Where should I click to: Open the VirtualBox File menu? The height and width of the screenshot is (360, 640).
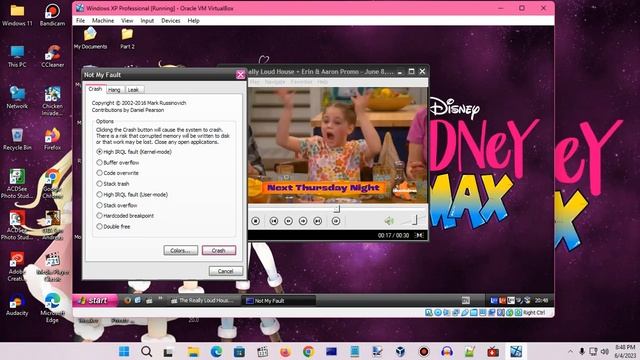point(80,20)
